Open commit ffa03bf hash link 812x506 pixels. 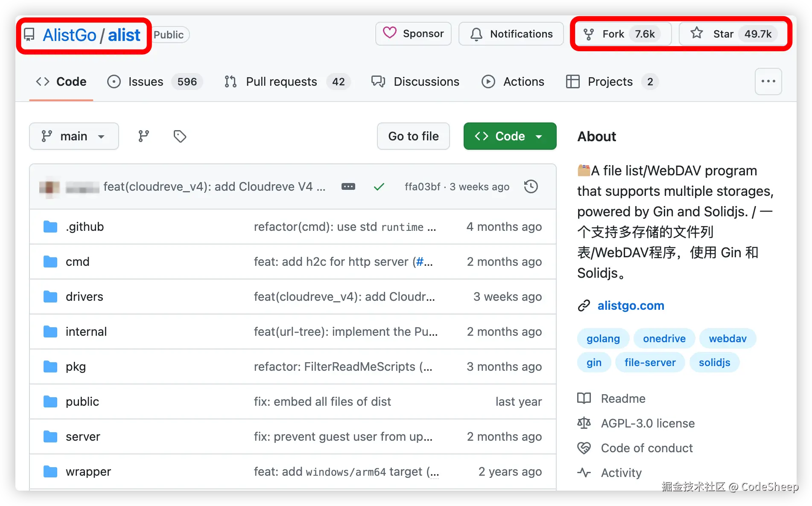click(x=422, y=186)
